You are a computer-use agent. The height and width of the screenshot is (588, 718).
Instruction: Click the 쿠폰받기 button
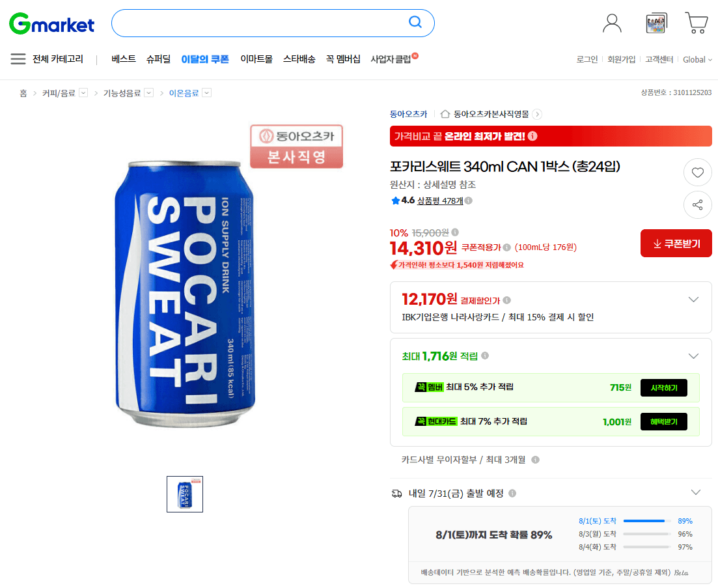pyautogui.click(x=676, y=243)
